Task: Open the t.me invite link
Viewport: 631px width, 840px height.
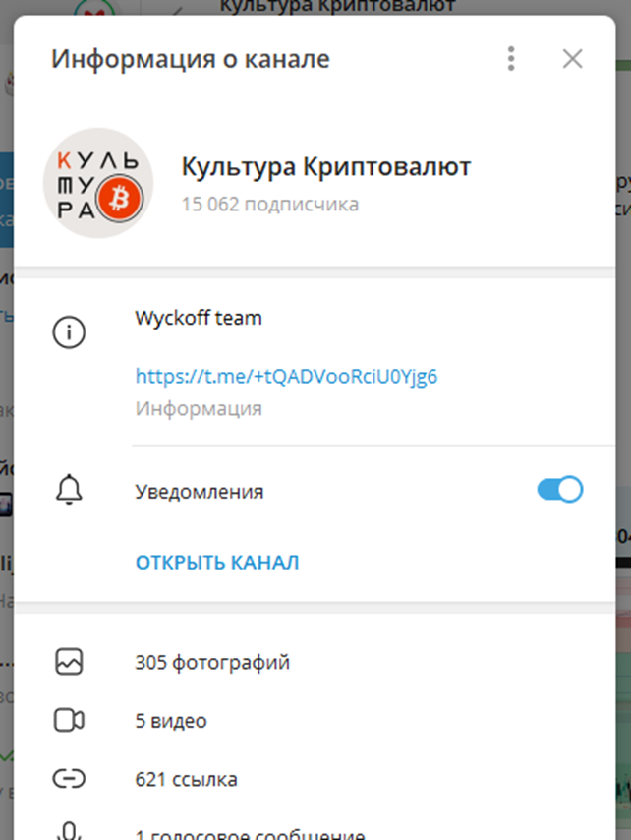Action: pos(286,376)
